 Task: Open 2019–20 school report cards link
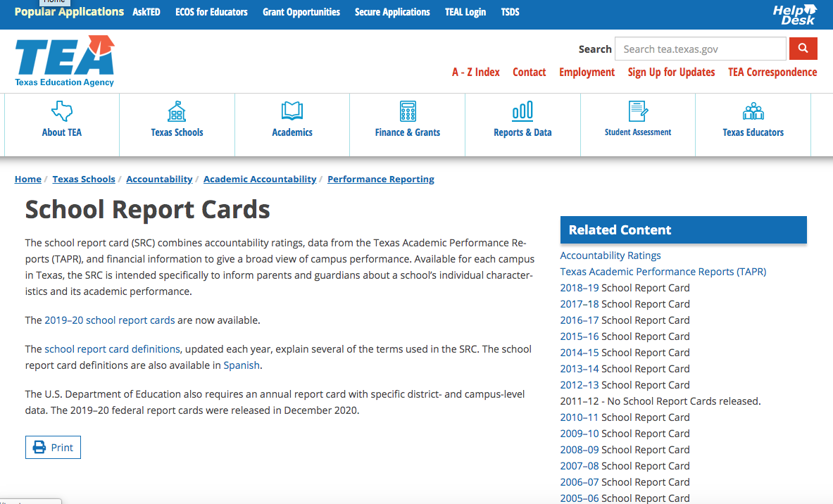[x=109, y=320]
